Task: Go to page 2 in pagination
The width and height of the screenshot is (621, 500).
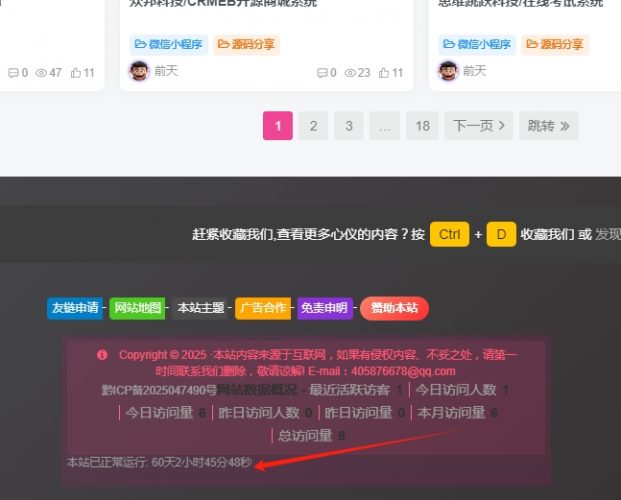Action: pos(313,125)
